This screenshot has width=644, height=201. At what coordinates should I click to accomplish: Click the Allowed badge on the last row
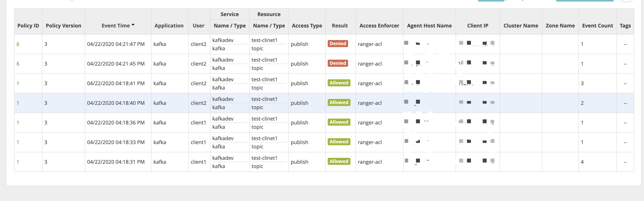pyautogui.click(x=339, y=161)
